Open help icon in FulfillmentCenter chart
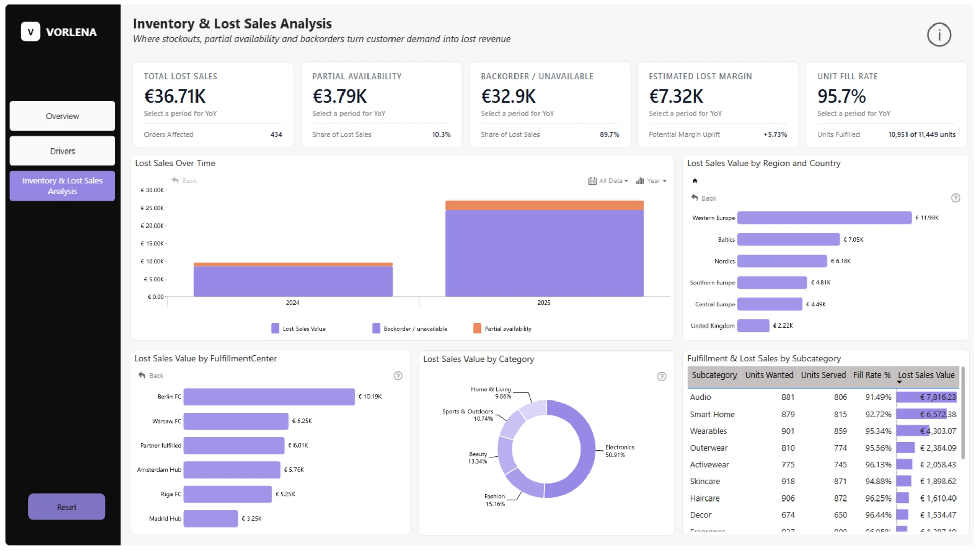Image resolution: width=980 pixels, height=551 pixels. (x=398, y=376)
